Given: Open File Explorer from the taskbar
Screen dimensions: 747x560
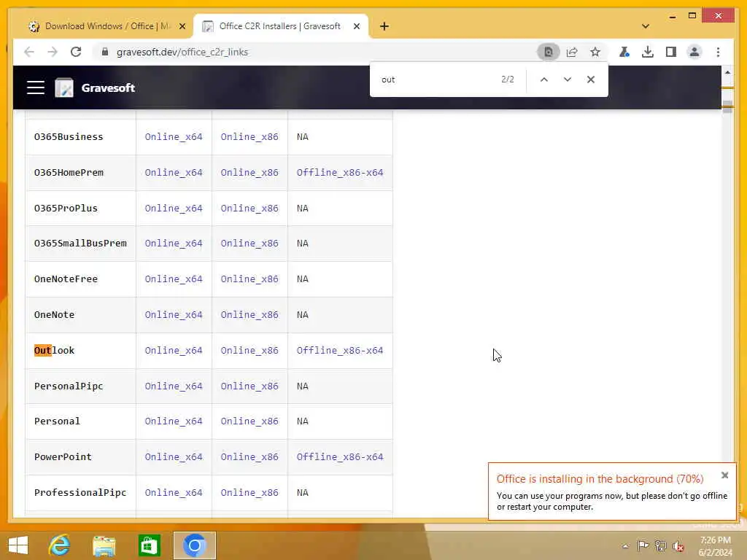Looking at the screenshot, I should 104,545.
